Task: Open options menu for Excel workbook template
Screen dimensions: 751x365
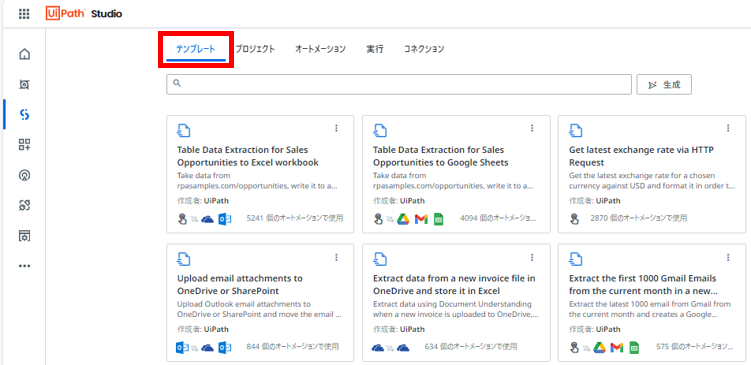Action: (336, 128)
